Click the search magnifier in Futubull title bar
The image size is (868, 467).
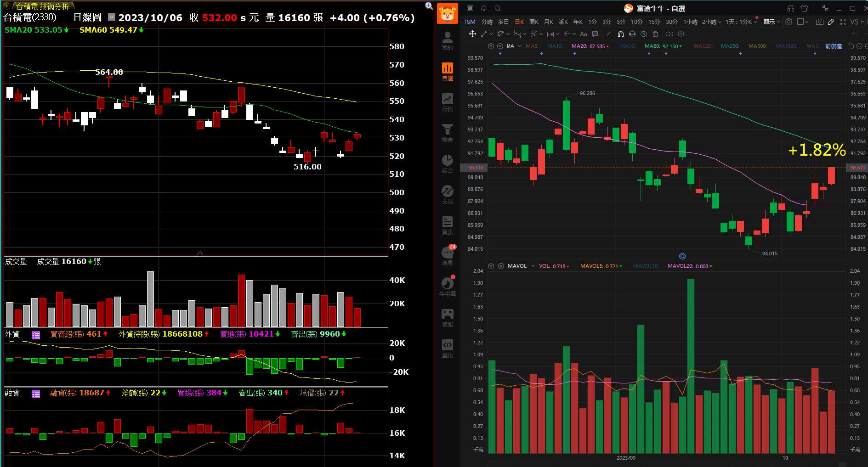498,8
